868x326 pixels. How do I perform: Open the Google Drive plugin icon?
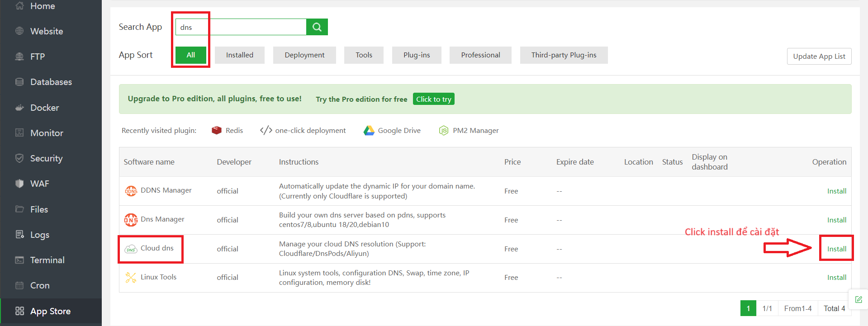click(x=369, y=130)
